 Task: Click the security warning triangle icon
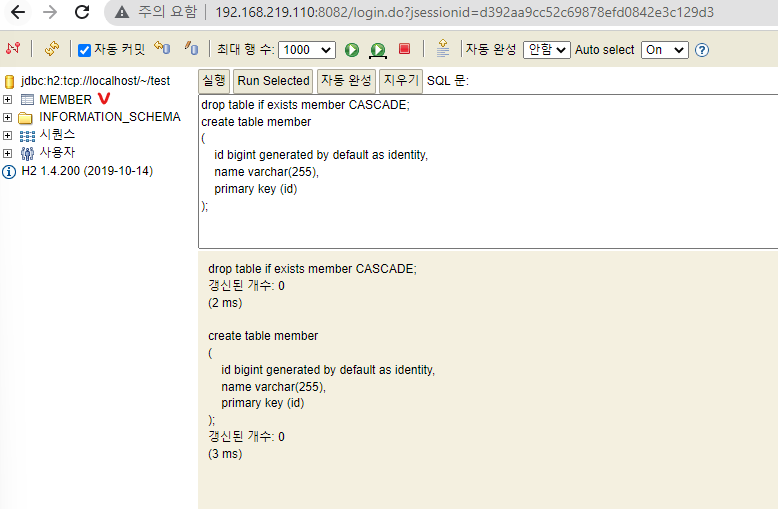pyautogui.click(x=122, y=12)
